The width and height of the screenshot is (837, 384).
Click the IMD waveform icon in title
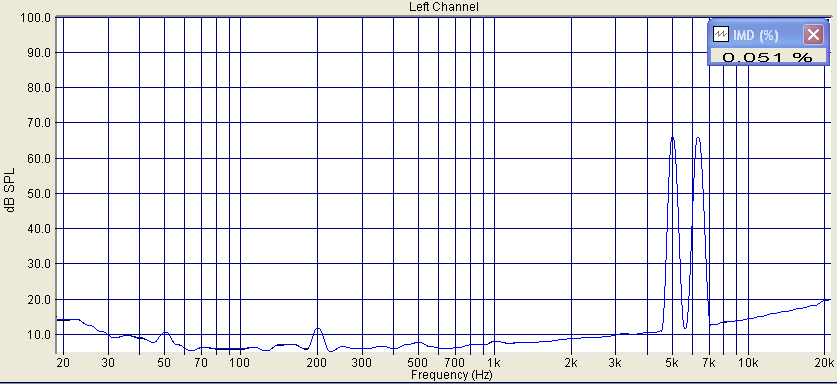721,35
